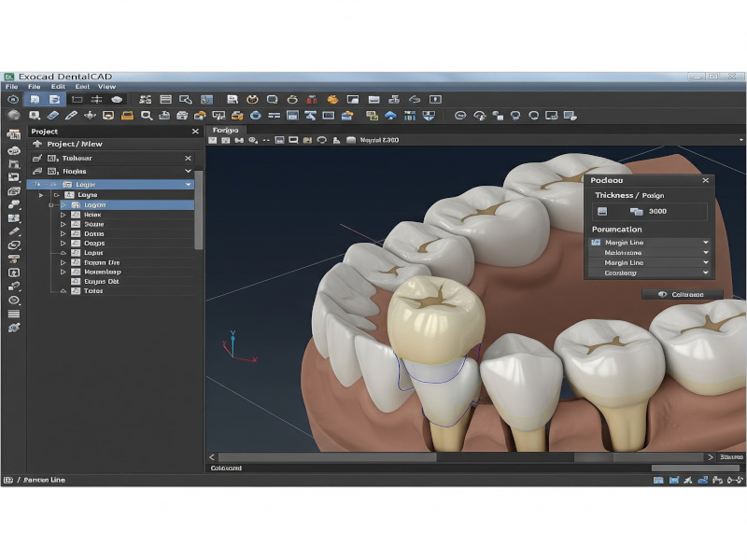This screenshot has height=560, width=747.
Task: Expand the Margin Line dropdown in the right panel
Action: coord(705,243)
